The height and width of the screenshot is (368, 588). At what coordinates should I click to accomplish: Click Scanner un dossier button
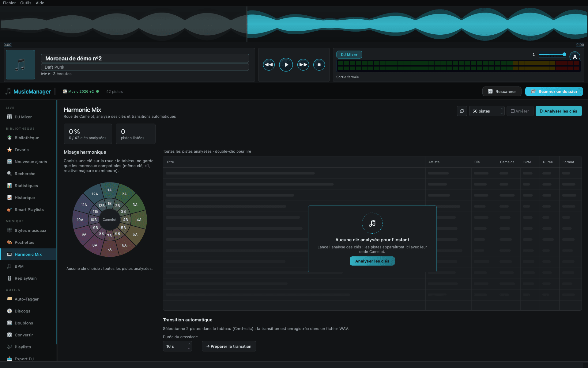[554, 91]
